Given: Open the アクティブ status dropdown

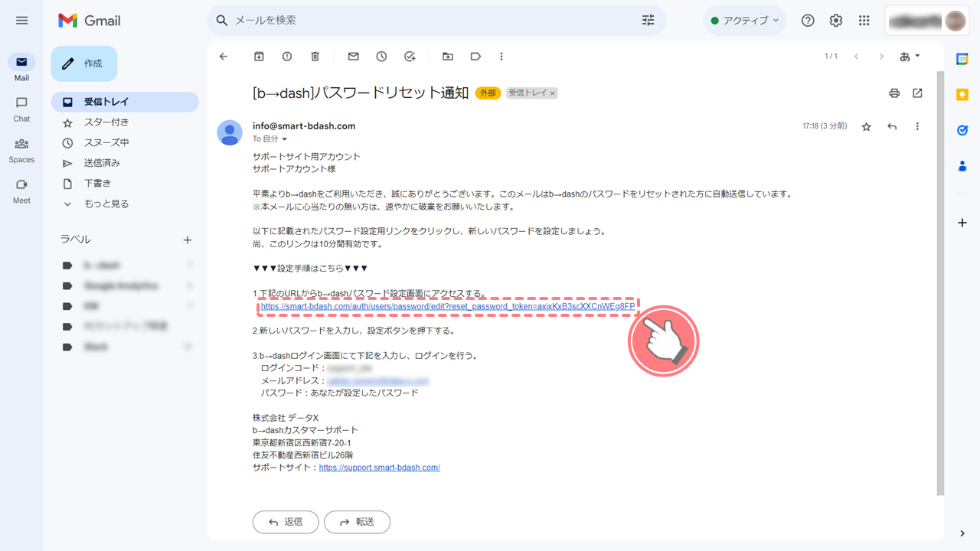Looking at the screenshot, I should coord(745,21).
